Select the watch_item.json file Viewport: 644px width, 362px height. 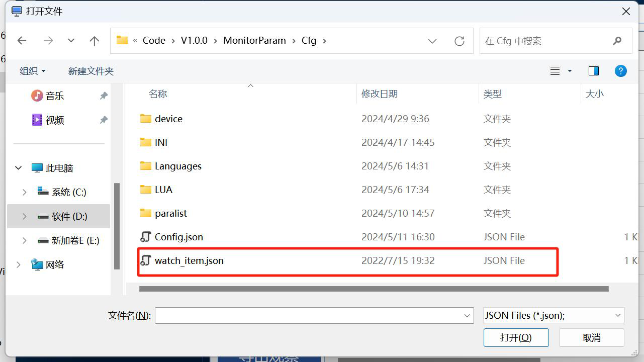pyautogui.click(x=348, y=260)
